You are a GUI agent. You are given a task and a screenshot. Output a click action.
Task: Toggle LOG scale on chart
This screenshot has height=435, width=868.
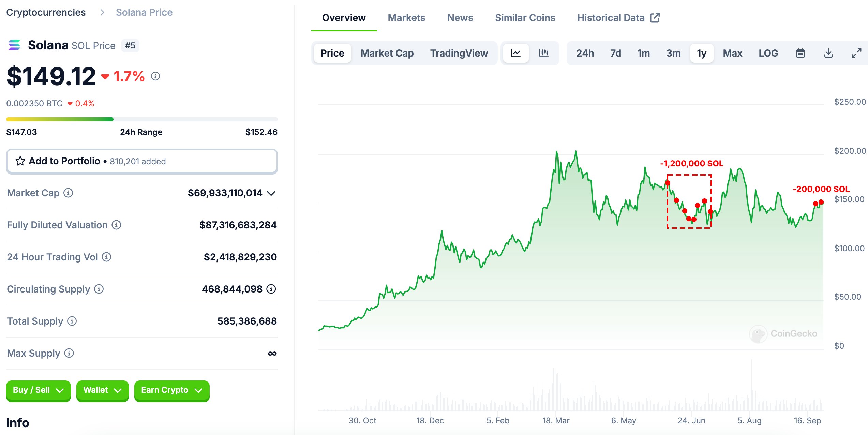(x=768, y=53)
